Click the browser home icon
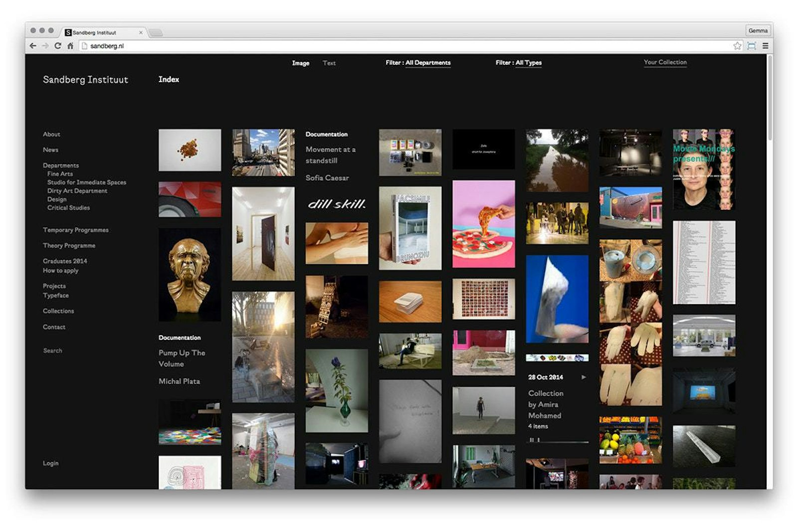Screen dimensions: 798x532 click(70, 46)
